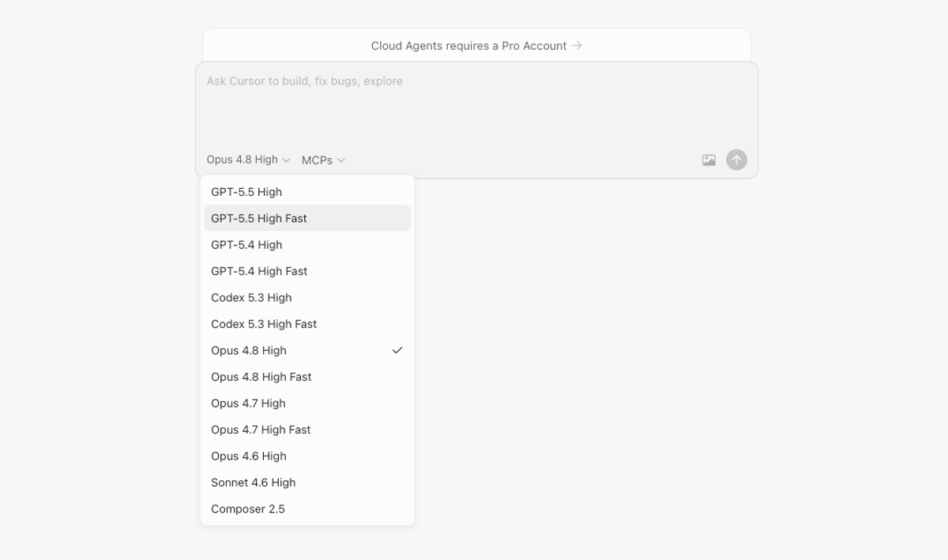Choose GPT-5.5 High Fast model
This screenshot has height=560, width=948.
point(307,218)
